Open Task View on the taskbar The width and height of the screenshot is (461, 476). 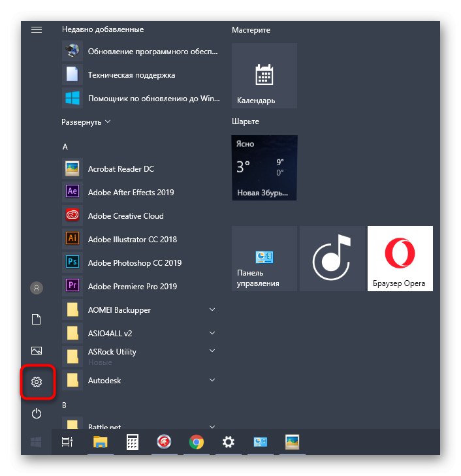67,442
